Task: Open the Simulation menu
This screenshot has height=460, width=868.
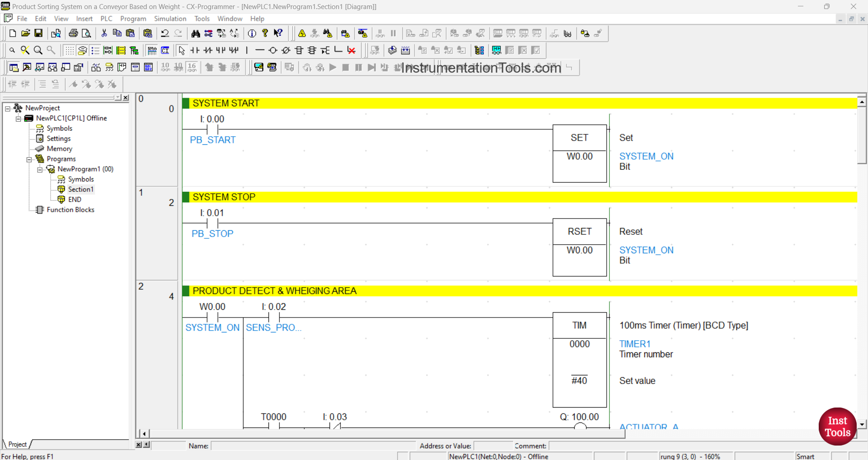Action: coord(170,19)
